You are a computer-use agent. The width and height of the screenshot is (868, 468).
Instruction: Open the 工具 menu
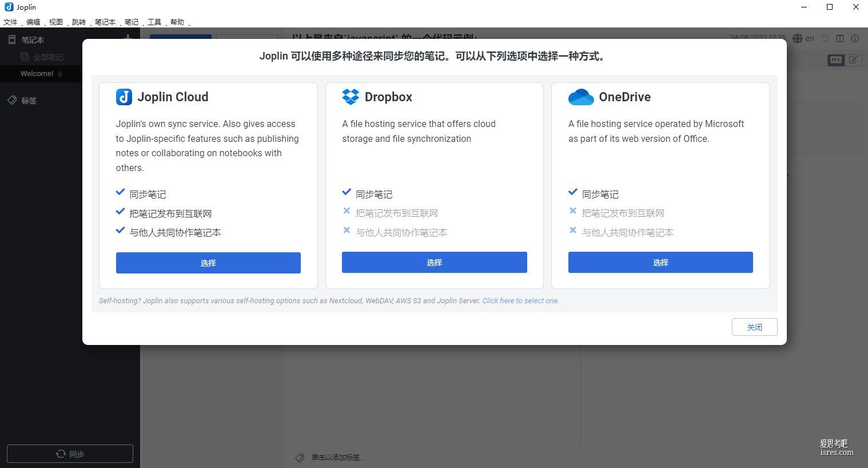[x=154, y=22]
